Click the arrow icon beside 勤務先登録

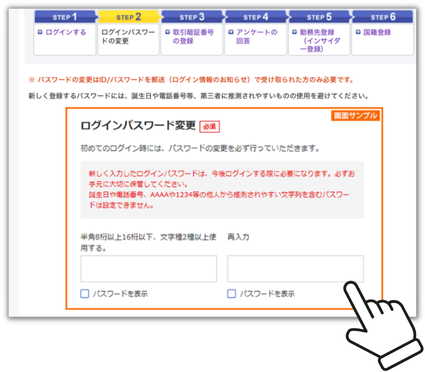click(294, 32)
